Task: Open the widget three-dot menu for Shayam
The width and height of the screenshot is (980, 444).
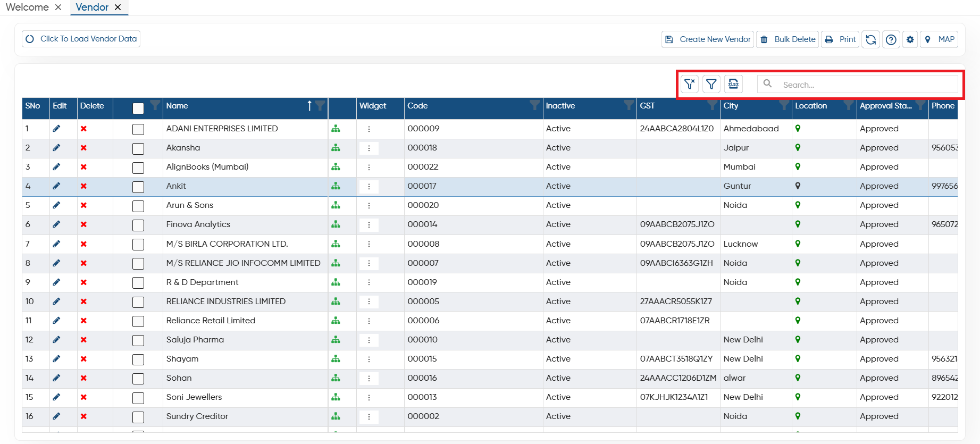Action: click(368, 359)
